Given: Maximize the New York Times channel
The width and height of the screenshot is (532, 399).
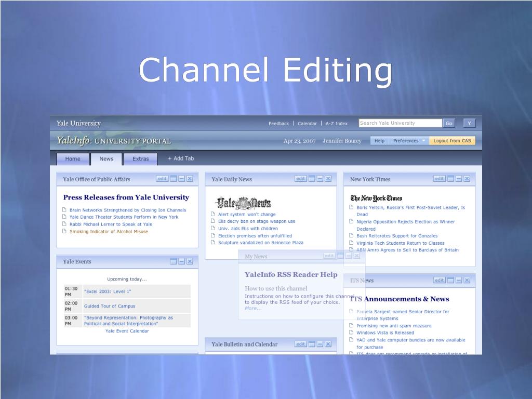Looking at the screenshot, I should (450, 179).
